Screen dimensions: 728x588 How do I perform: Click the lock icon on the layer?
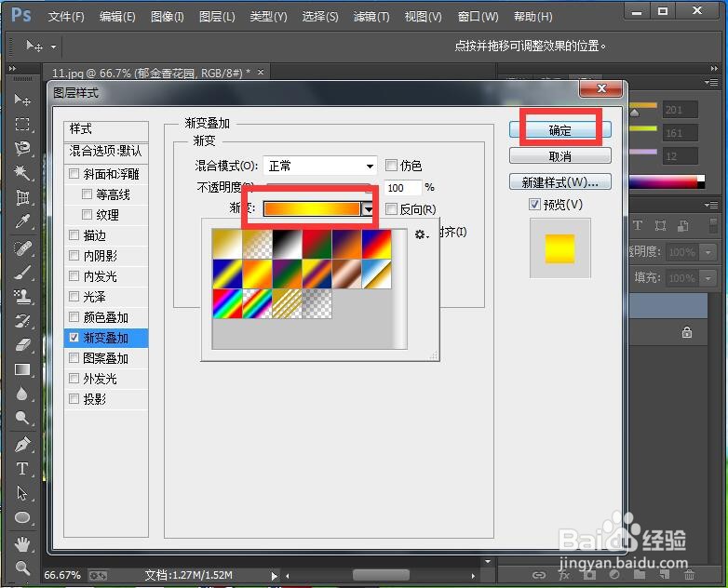[687, 332]
